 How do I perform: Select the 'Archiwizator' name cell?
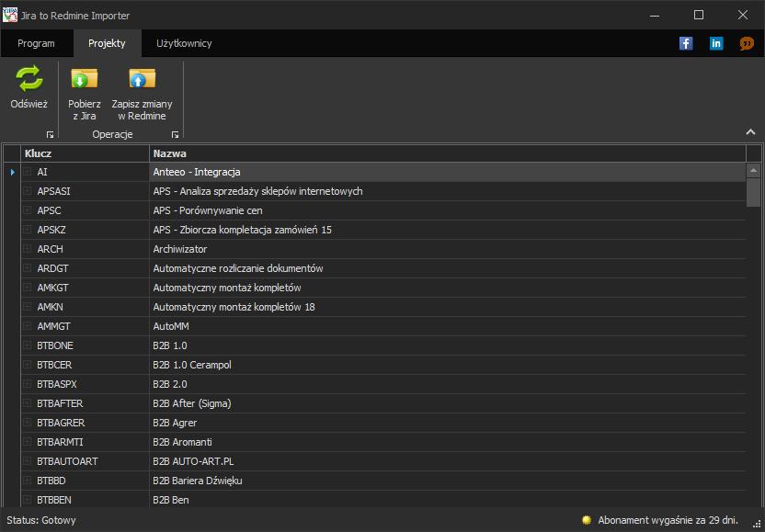(x=448, y=249)
